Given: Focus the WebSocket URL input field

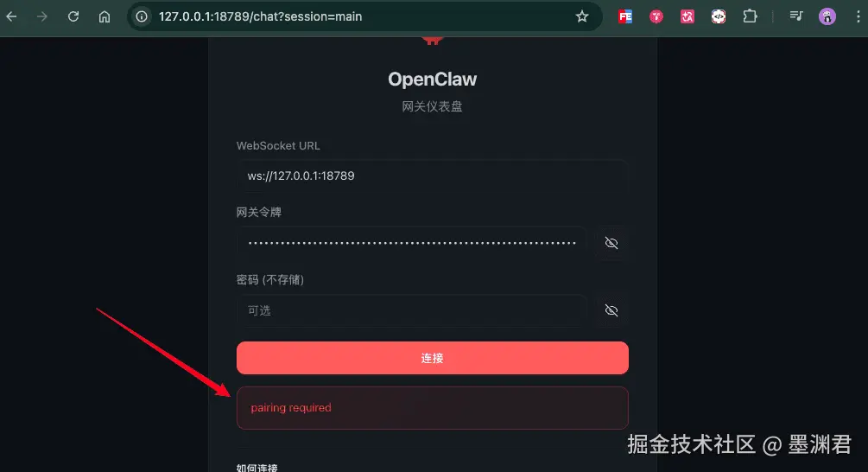Looking at the screenshot, I should pos(433,175).
